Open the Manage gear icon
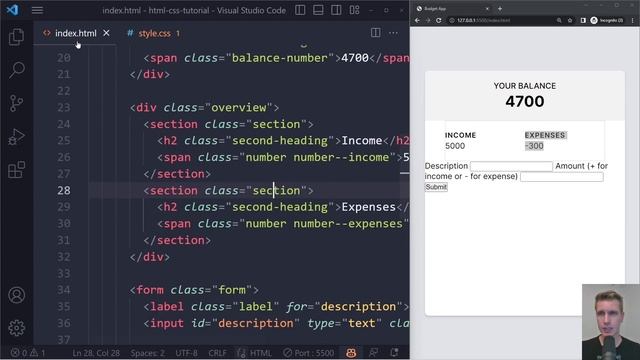The height and width of the screenshot is (360, 640). coord(16,328)
